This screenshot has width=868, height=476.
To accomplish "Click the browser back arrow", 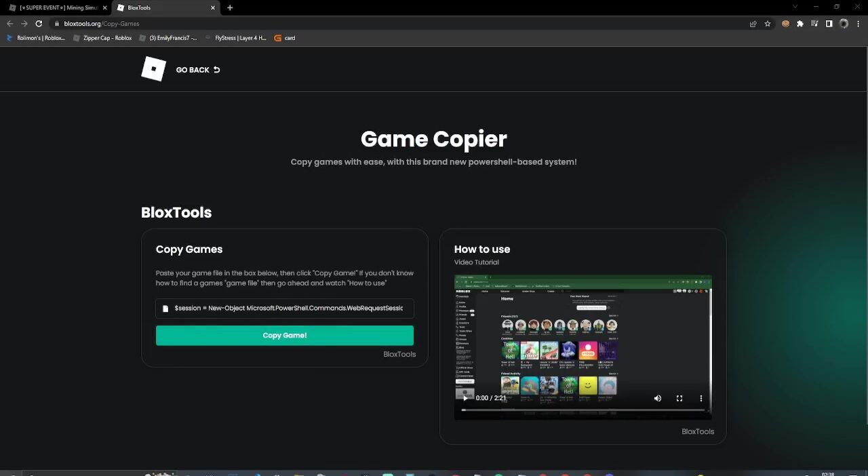I will pyautogui.click(x=9, y=24).
